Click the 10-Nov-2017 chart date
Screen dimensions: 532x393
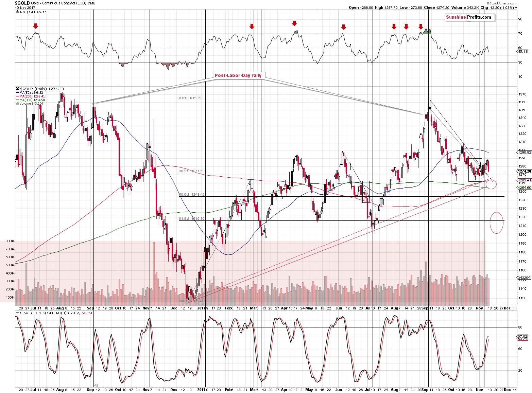click(x=24, y=7)
